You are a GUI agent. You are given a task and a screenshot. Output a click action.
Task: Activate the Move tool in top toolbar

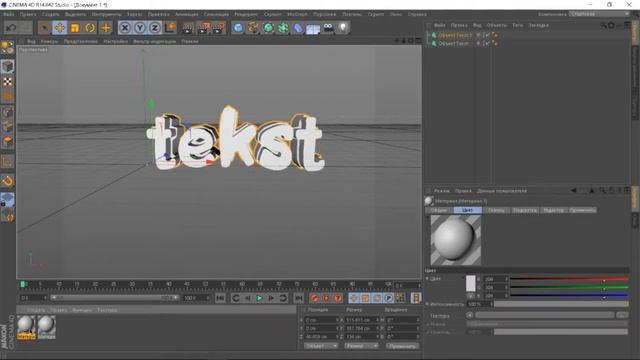pyautogui.click(x=60, y=28)
